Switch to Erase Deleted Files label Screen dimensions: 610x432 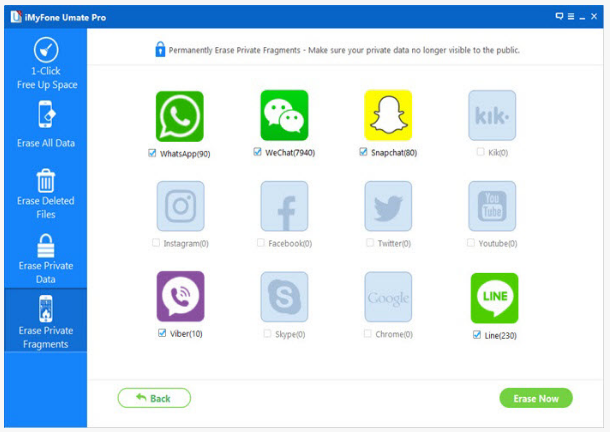pyautogui.click(x=46, y=207)
